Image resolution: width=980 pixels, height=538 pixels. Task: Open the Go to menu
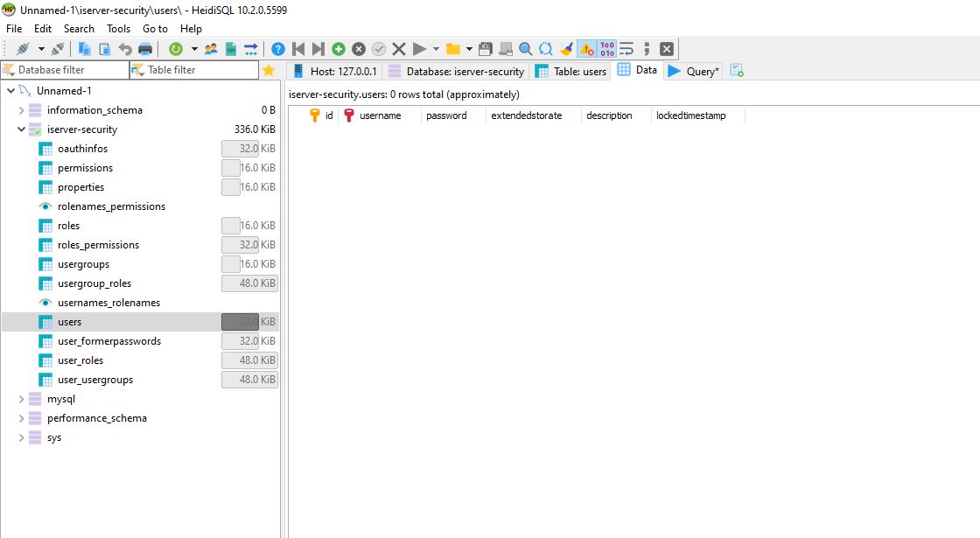(x=155, y=29)
